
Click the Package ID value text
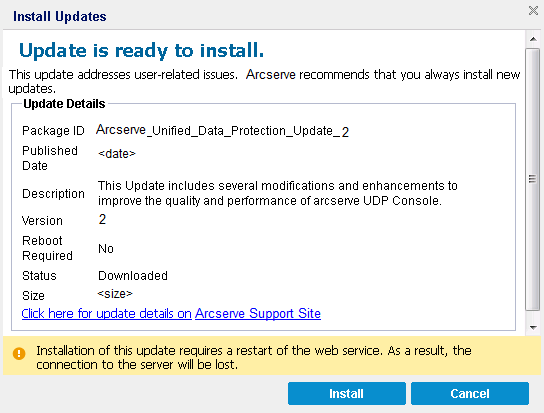(x=222, y=131)
